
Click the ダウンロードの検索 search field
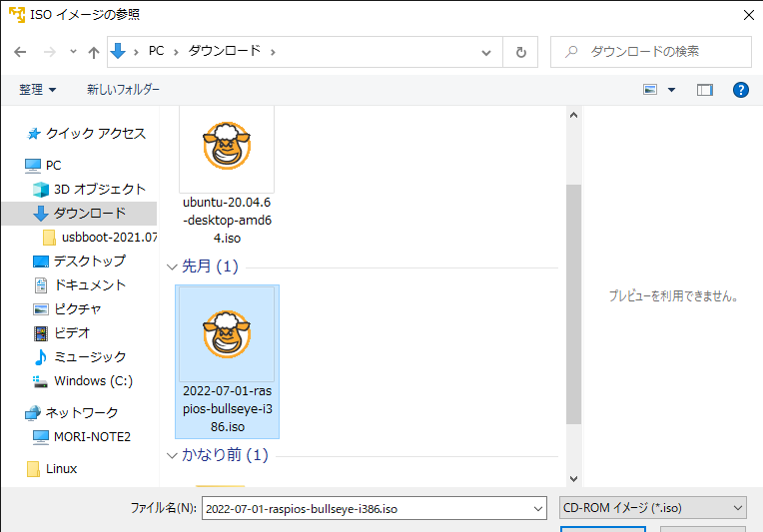pos(651,52)
